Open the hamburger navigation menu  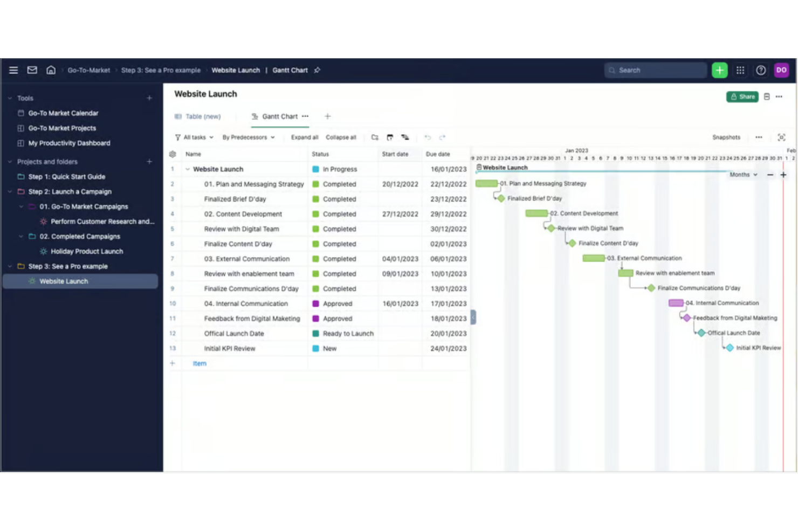point(13,70)
